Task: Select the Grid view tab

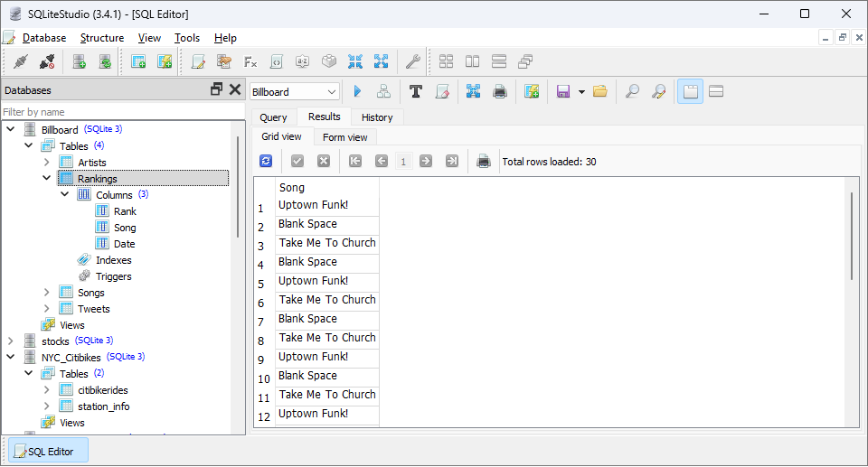Action: 281,136
